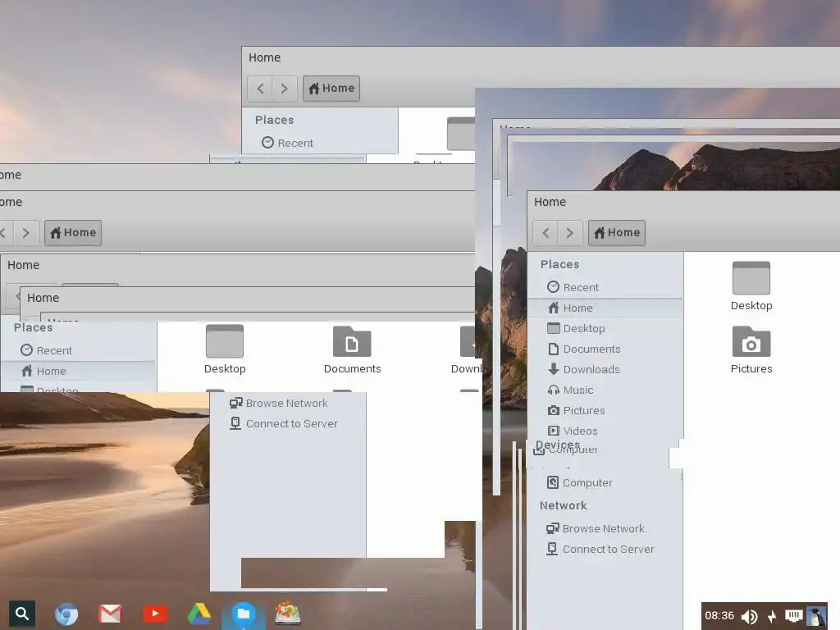Select Home in the lower-left window's sidebar

coord(44,372)
